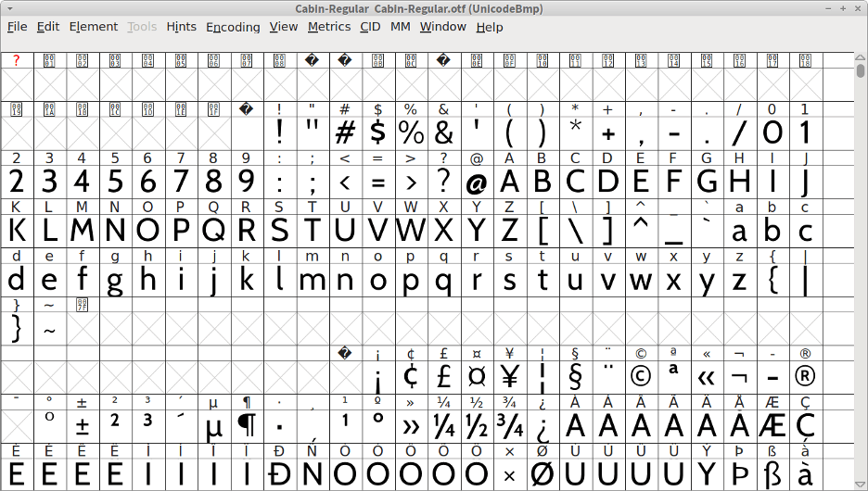Select the dollar sign $ glyph cell
This screenshot has height=491, width=868.
(378, 132)
